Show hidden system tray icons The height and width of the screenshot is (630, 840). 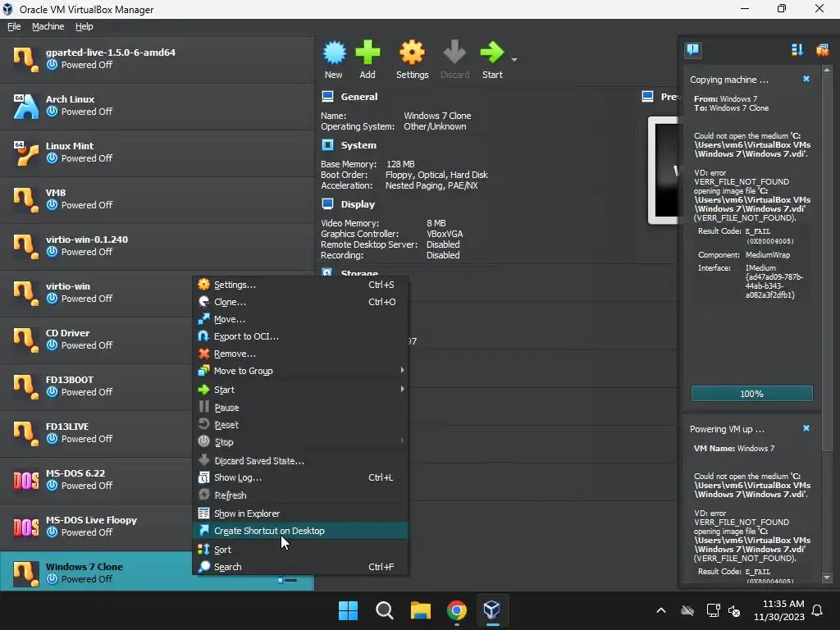[661, 610]
